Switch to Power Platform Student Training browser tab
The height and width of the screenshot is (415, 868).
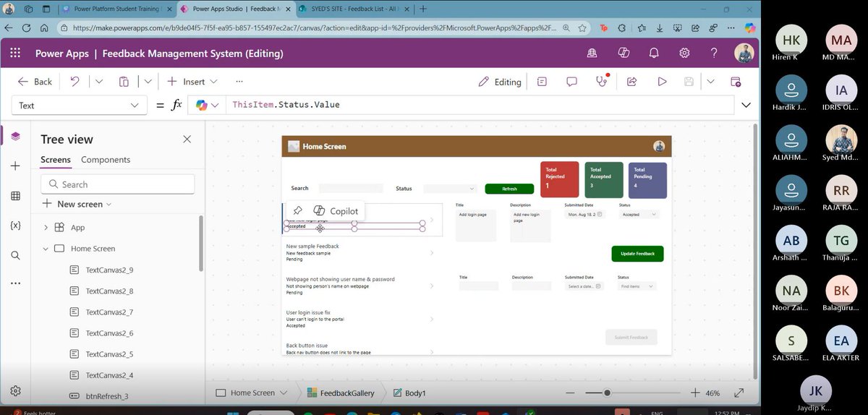tap(116, 9)
